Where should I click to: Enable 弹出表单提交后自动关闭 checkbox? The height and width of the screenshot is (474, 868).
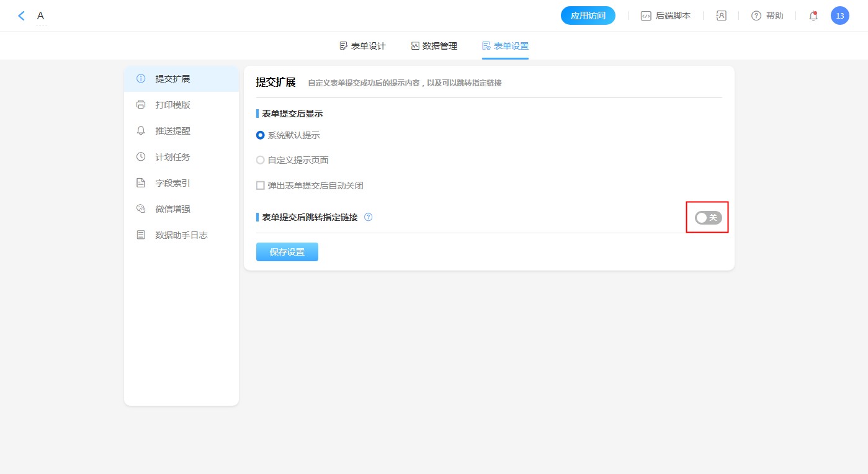tap(261, 186)
